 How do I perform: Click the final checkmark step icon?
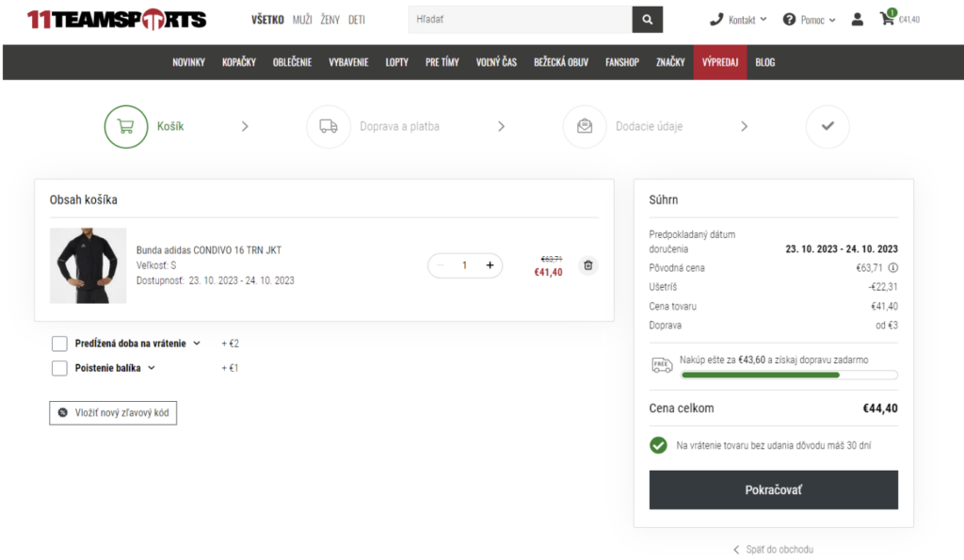pyautogui.click(x=827, y=127)
